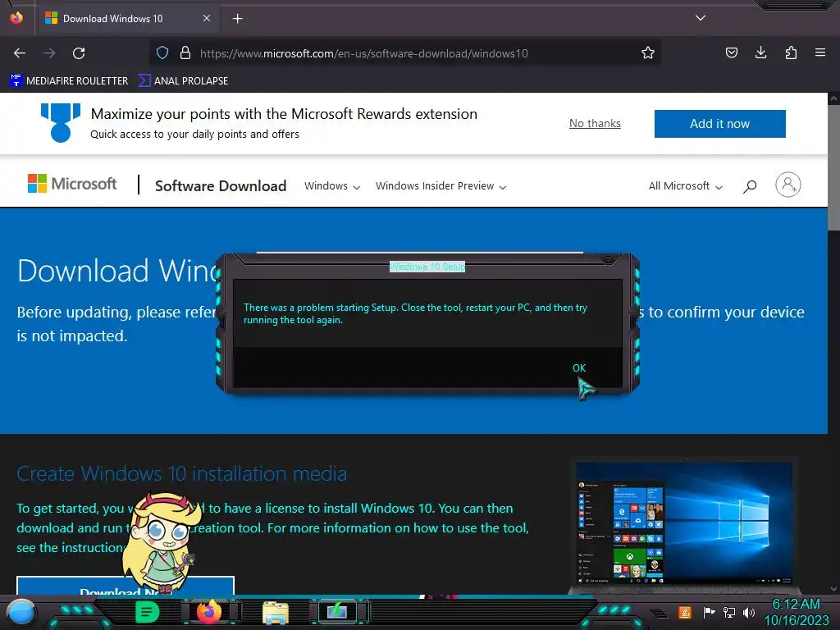Image resolution: width=840 pixels, height=630 pixels.
Task: Click the account sign-in avatar icon
Action: (x=788, y=185)
